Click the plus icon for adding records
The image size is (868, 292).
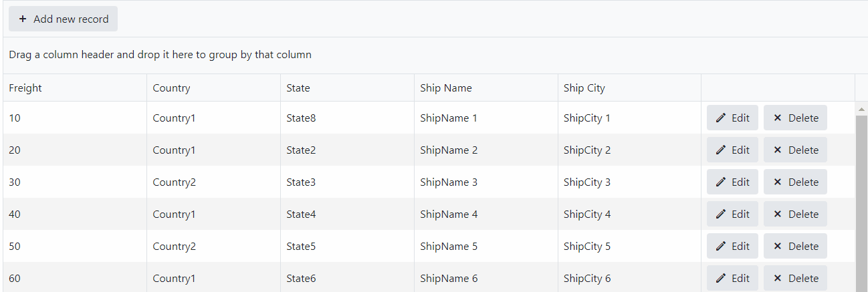click(x=23, y=19)
